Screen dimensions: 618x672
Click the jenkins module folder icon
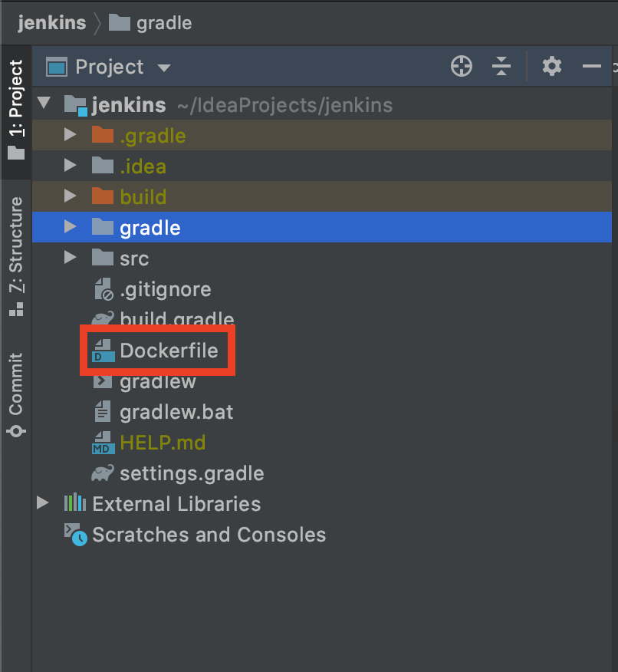[76, 105]
